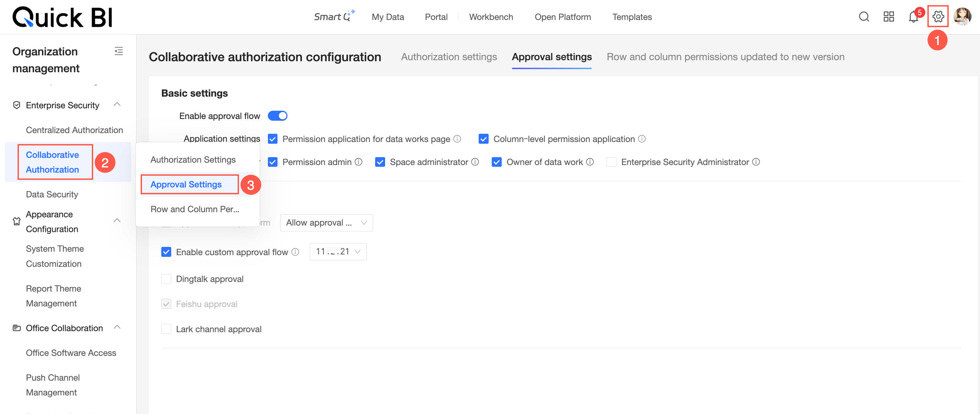
Task: Click the Quick BI logo
Action: tap(62, 17)
